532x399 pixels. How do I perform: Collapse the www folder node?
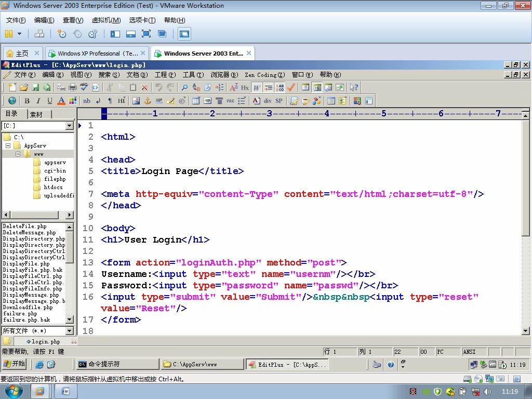18,154
